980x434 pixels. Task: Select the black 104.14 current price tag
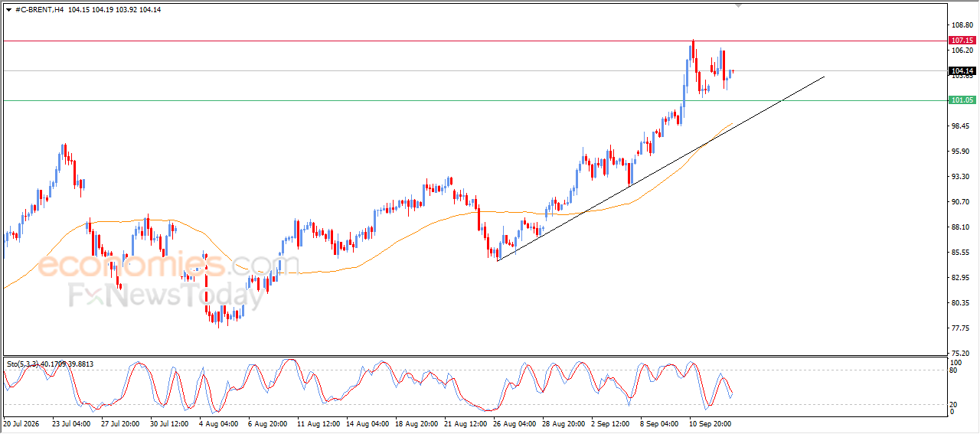960,70
